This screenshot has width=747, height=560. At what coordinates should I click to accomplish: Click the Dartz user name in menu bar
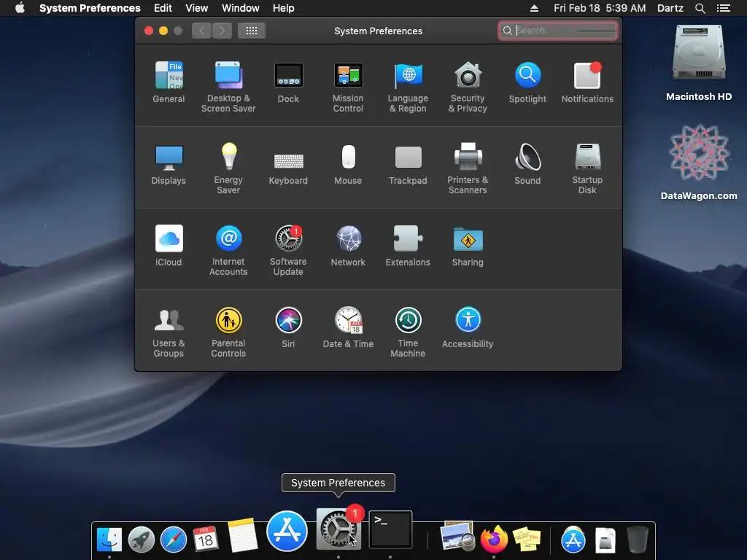click(x=670, y=8)
